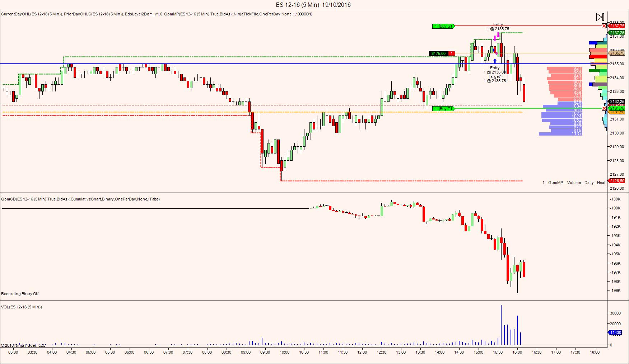Click the 12:30 time axis label
The width and height of the screenshot is (629, 364).
[x=382, y=352]
